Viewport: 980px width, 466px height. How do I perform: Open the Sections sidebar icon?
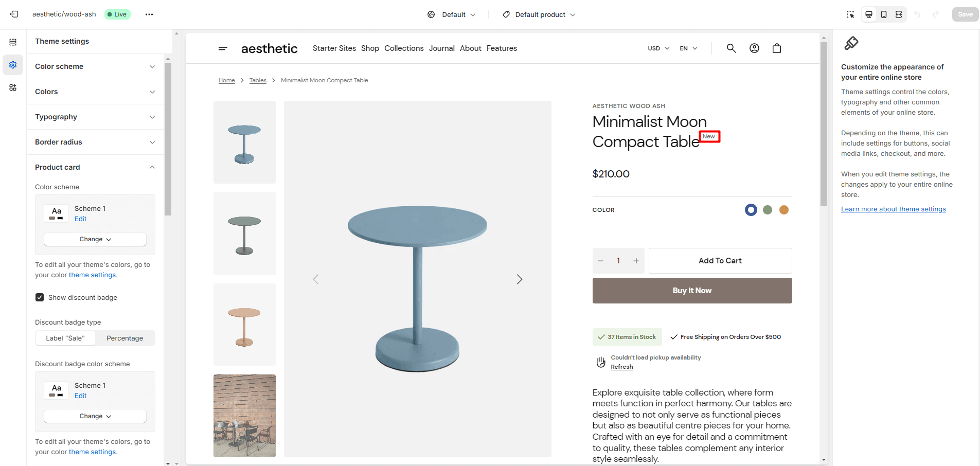(x=13, y=42)
